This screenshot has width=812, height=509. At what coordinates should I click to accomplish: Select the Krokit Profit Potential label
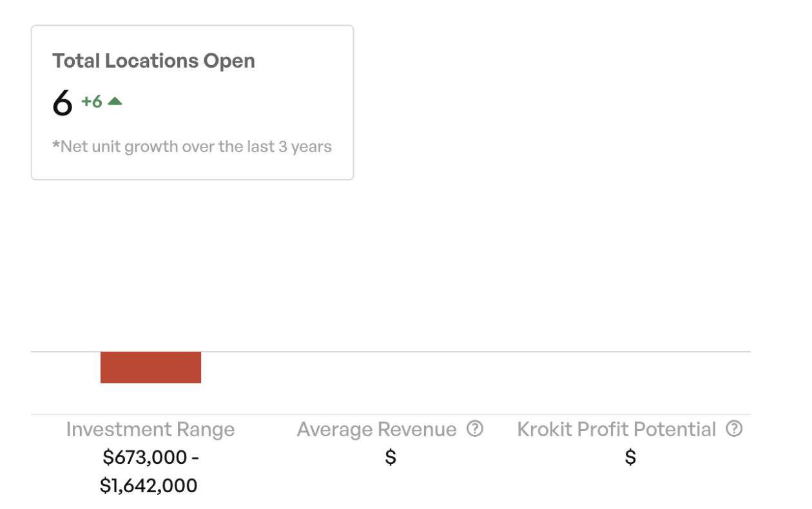pos(616,430)
